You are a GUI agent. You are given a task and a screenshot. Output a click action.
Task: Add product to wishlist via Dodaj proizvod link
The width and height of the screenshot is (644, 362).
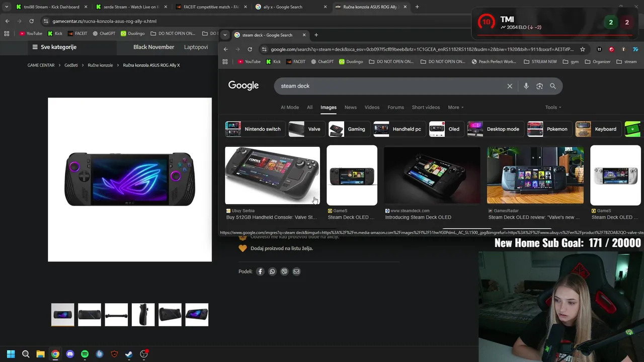coord(282,248)
